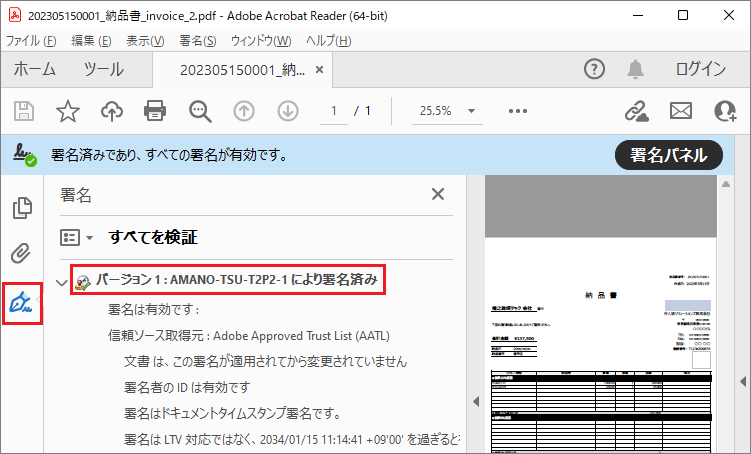Click the 署名パネル button

click(668, 155)
